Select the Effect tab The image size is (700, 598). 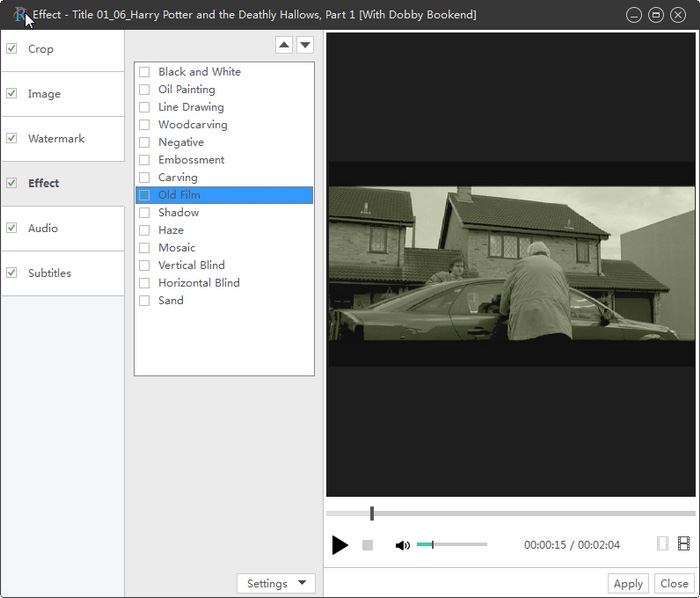[x=62, y=183]
